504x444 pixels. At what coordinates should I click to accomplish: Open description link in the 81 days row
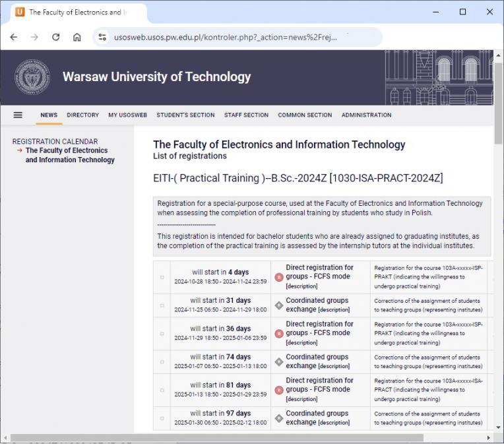click(x=301, y=399)
